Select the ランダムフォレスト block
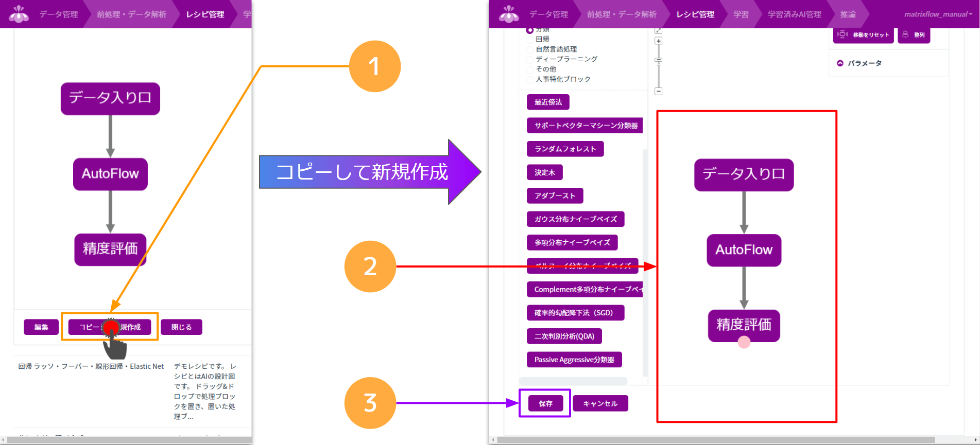Screen dimensions: 980x445 point(565,149)
